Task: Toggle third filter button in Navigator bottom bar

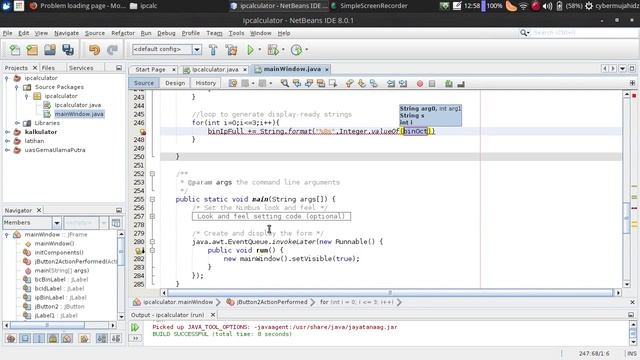Action: 39,338
